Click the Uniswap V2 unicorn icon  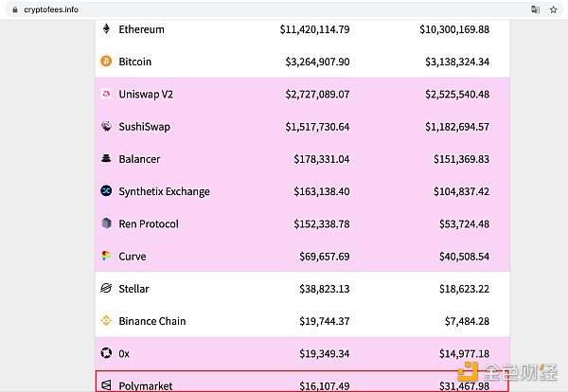click(106, 94)
